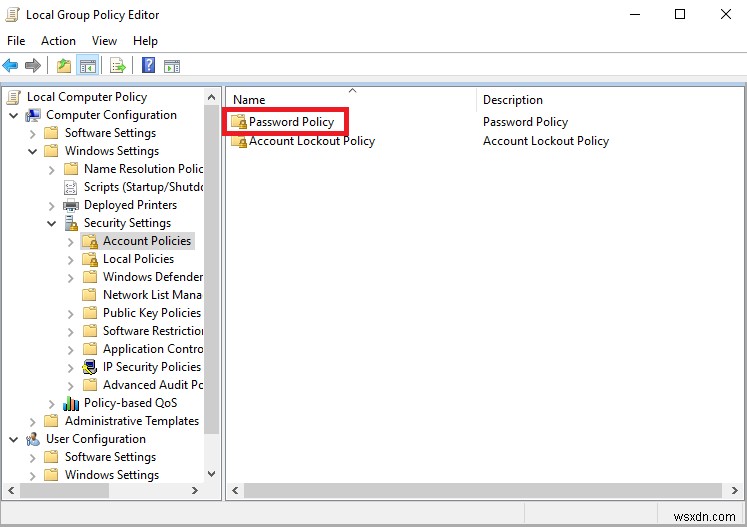Toggle the Show/Hide Action Pane icon

coord(172,66)
